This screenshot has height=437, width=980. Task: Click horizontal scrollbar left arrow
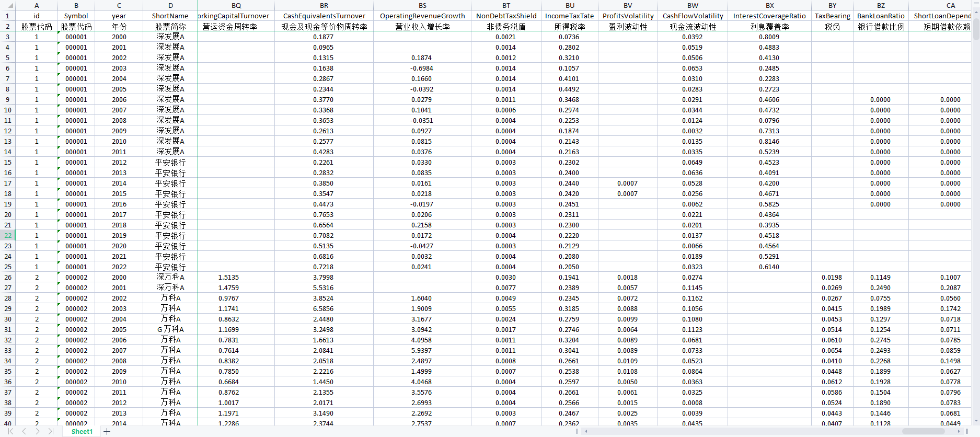586,431
